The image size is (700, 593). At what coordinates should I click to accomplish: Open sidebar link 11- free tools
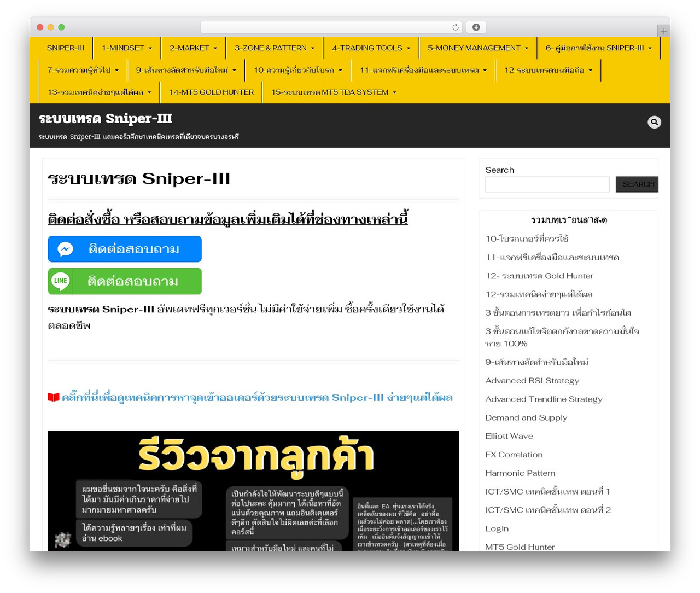pos(552,257)
